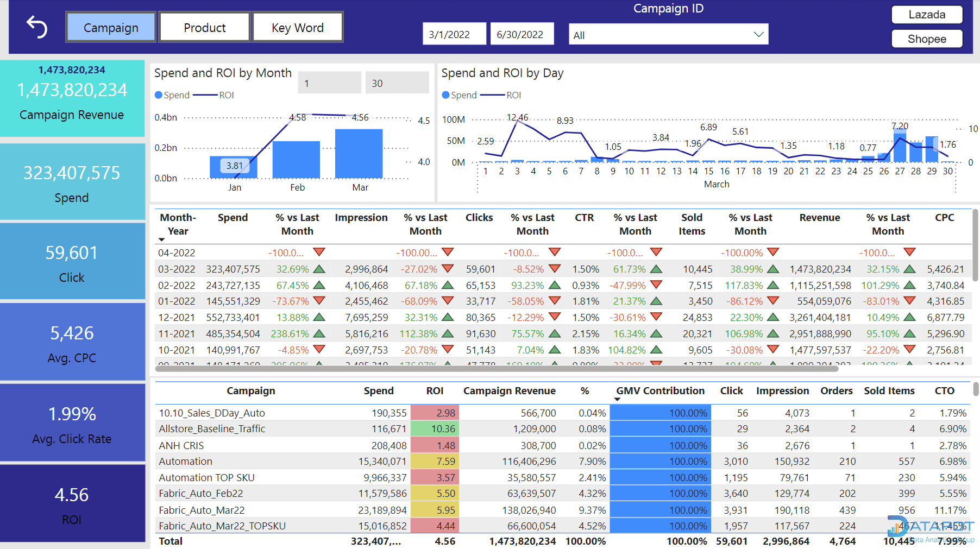Click the green up-arrow next to 38.99%
980x549 pixels.
(x=774, y=268)
